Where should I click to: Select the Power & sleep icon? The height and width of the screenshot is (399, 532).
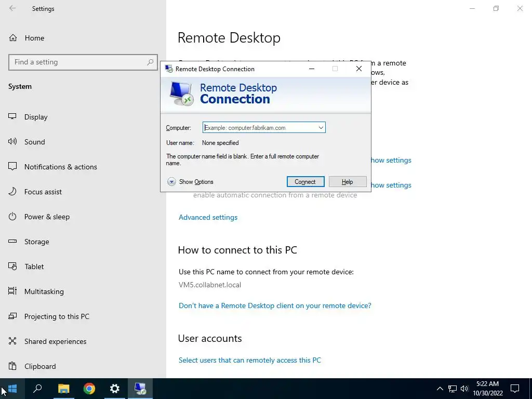12,217
